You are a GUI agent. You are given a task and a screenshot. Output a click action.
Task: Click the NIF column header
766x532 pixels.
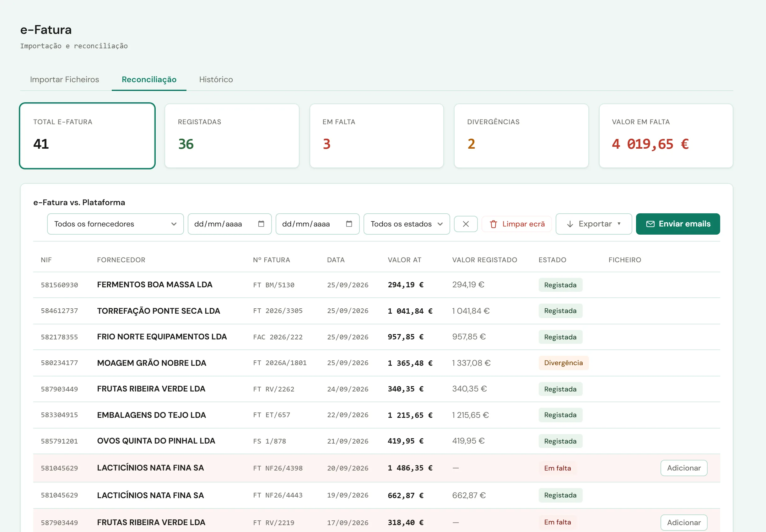coord(46,260)
